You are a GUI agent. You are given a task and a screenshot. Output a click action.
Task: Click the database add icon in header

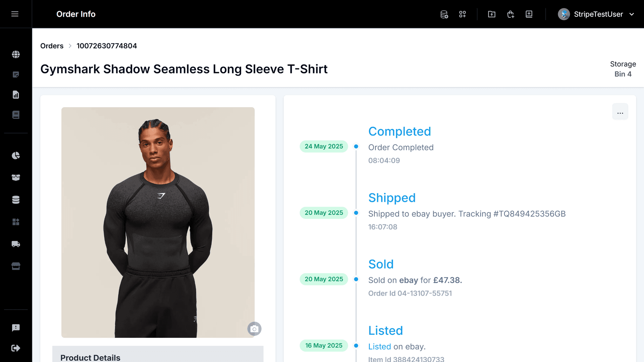point(444,14)
